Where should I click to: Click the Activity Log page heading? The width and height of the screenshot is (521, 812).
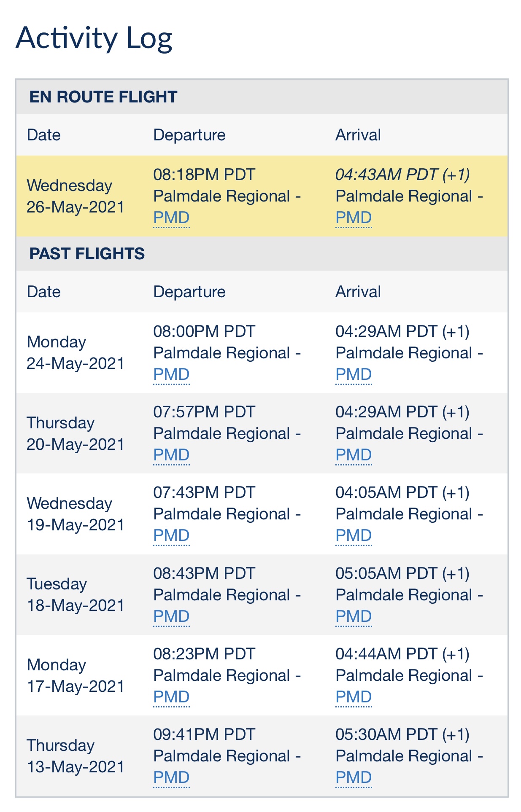click(x=94, y=38)
